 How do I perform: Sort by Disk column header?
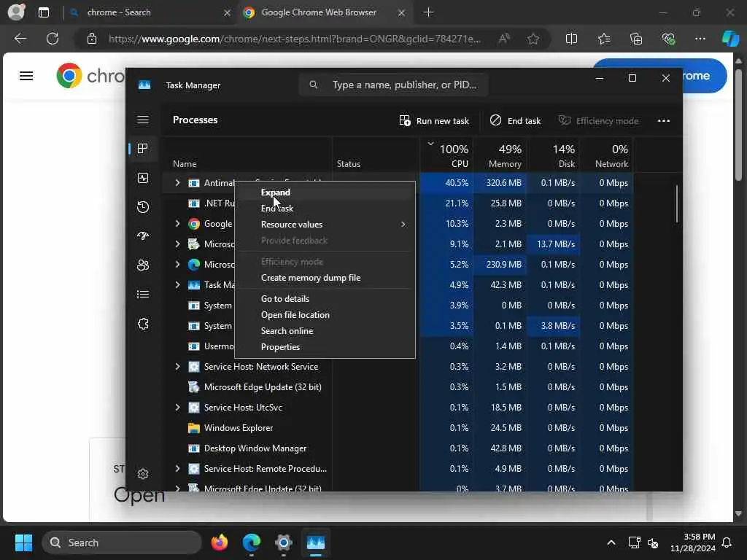tap(554, 155)
